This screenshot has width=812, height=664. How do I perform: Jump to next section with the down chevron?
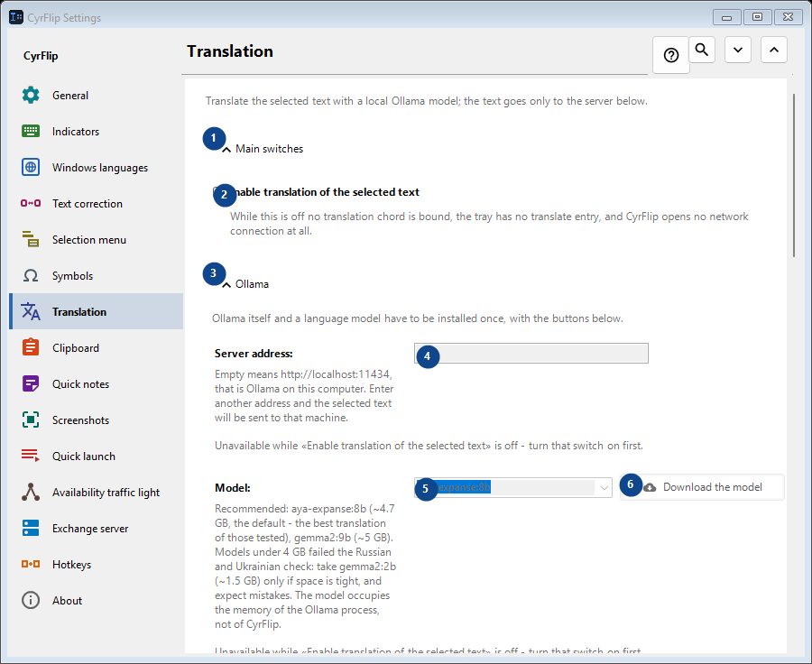click(738, 50)
